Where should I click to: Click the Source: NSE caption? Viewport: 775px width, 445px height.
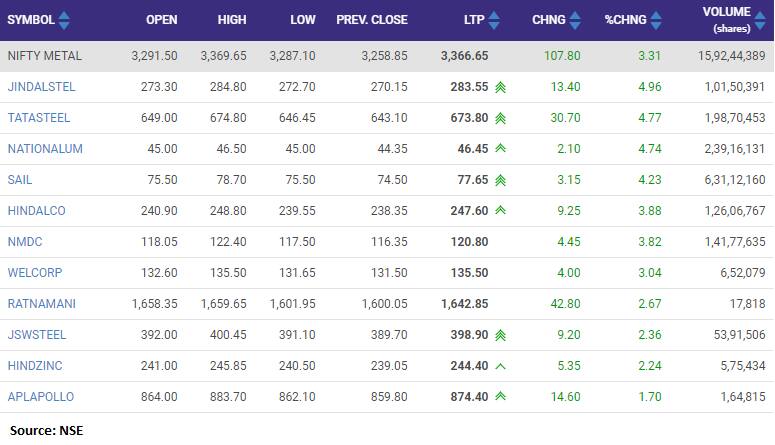(x=46, y=431)
